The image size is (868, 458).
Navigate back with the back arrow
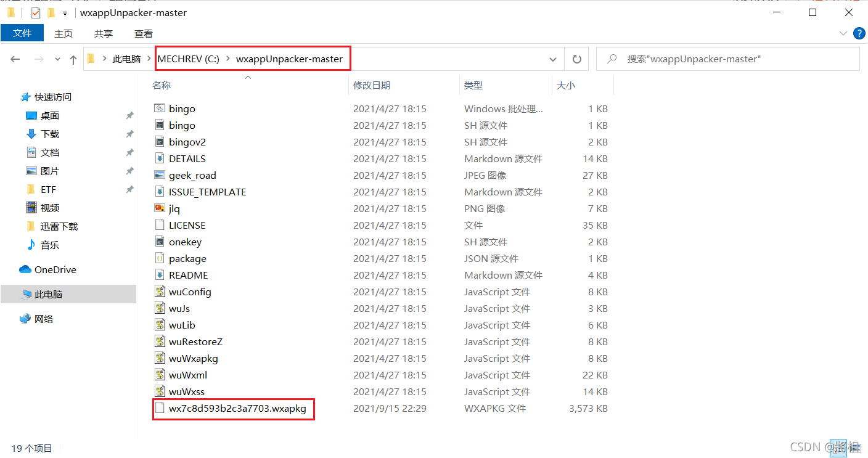click(15, 59)
